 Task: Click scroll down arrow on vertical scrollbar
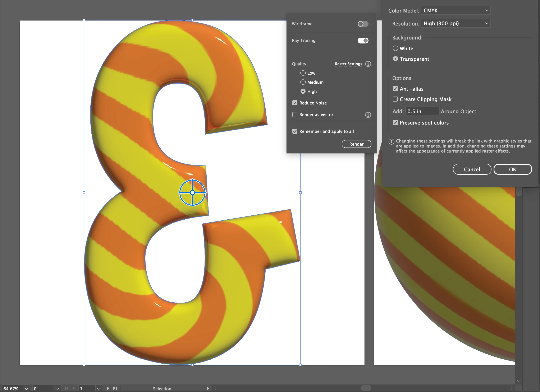[519, 381]
